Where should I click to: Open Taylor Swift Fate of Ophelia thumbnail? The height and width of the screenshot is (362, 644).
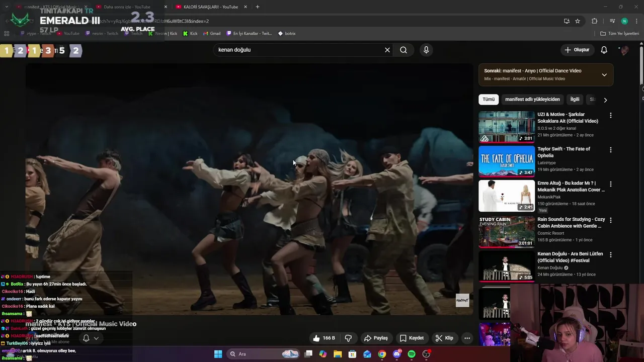pyautogui.click(x=507, y=161)
